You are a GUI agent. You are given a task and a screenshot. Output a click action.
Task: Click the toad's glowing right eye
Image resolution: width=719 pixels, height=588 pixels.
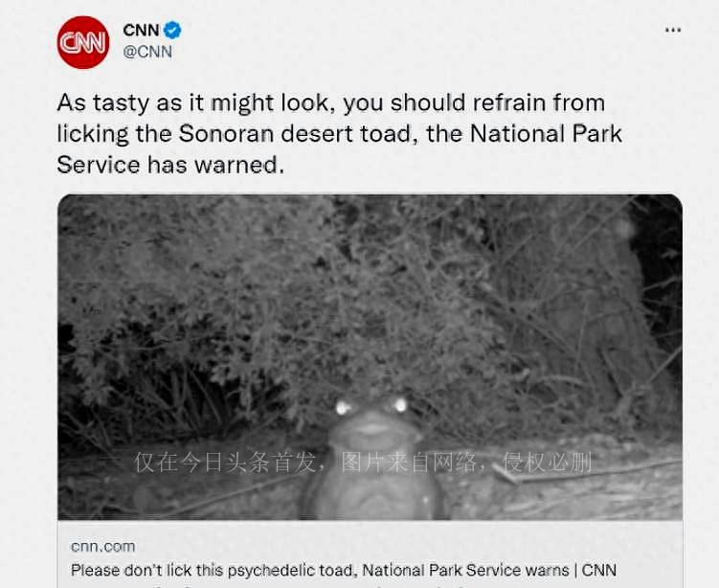[400, 405]
